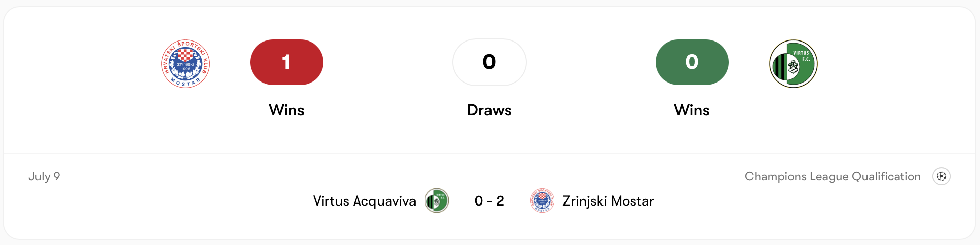Select the red 1 wins badge
This screenshot has width=980, height=245.
coord(287,62)
